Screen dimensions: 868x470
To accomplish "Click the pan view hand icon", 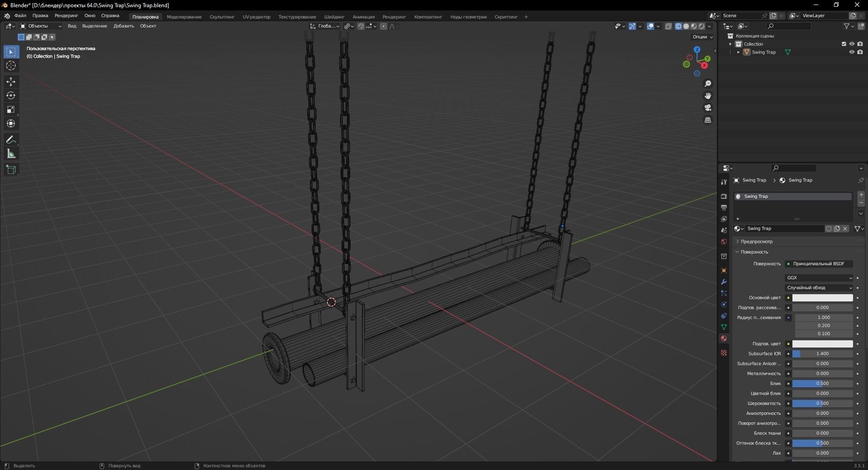I will [x=708, y=96].
